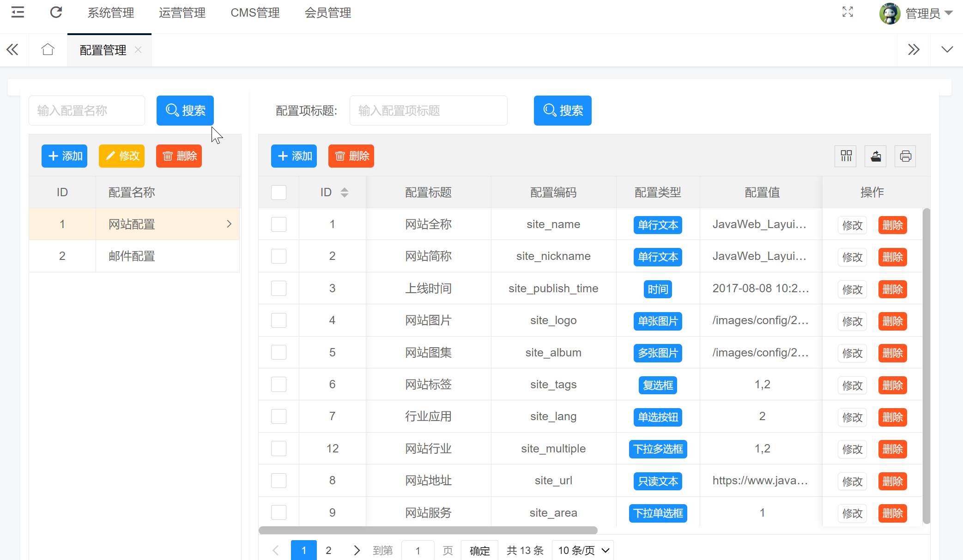Check the row for 网站标签
The image size is (963, 560).
click(279, 385)
